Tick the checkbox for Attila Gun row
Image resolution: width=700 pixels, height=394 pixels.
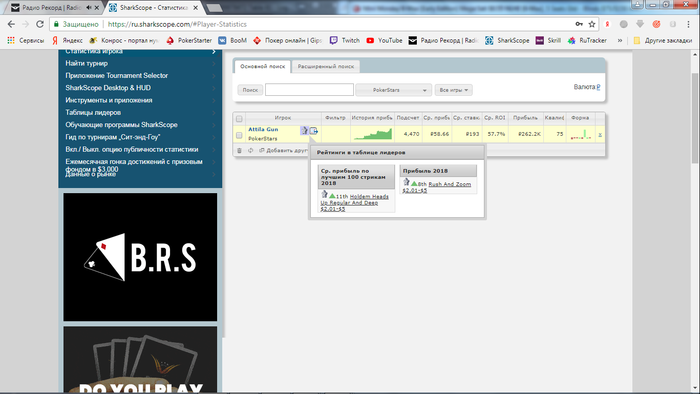pyautogui.click(x=239, y=135)
